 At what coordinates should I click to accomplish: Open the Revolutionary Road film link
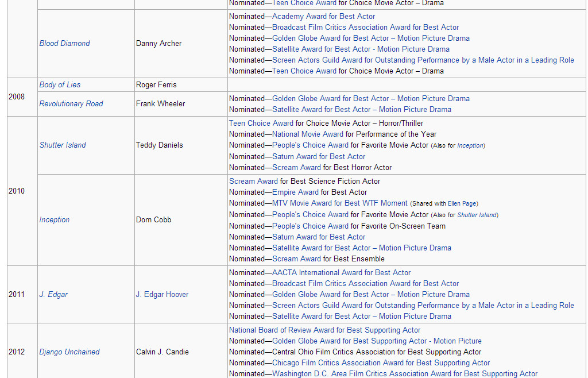(71, 104)
